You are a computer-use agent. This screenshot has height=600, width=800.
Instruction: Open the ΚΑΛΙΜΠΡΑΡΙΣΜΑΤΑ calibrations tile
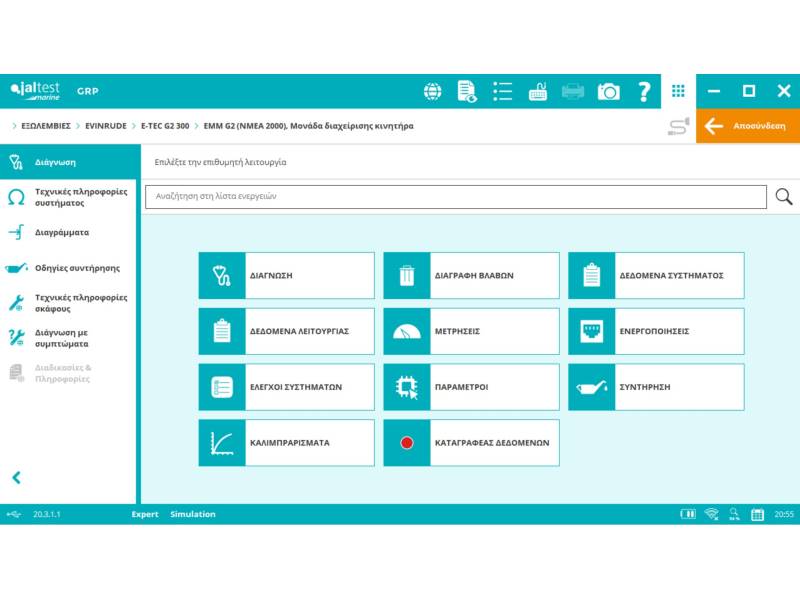(x=286, y=442)
